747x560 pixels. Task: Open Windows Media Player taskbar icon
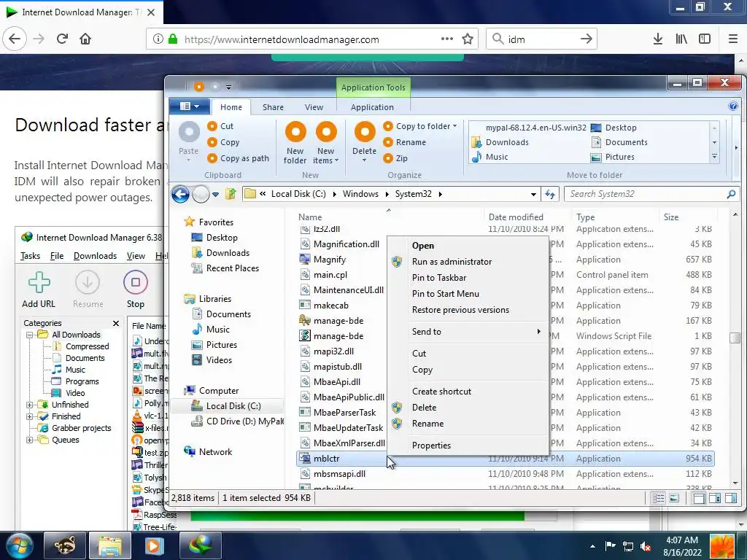click(153, 545)
